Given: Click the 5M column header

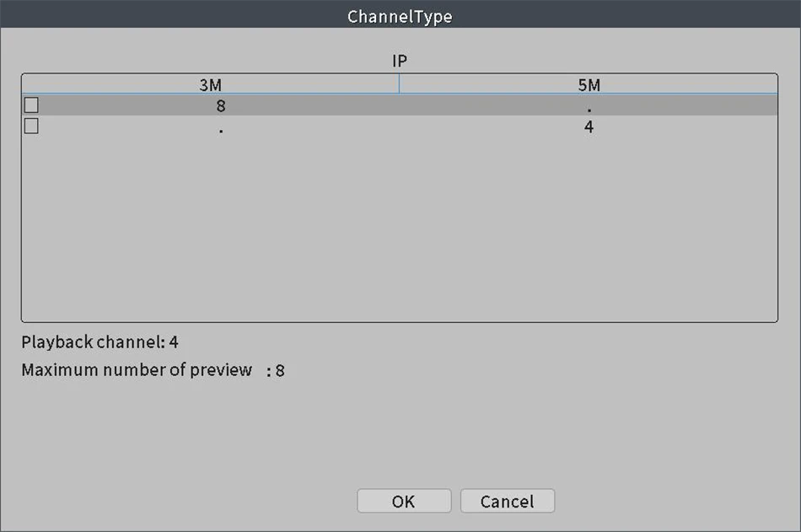Looking at the screenshot, I should coord(589,85).
